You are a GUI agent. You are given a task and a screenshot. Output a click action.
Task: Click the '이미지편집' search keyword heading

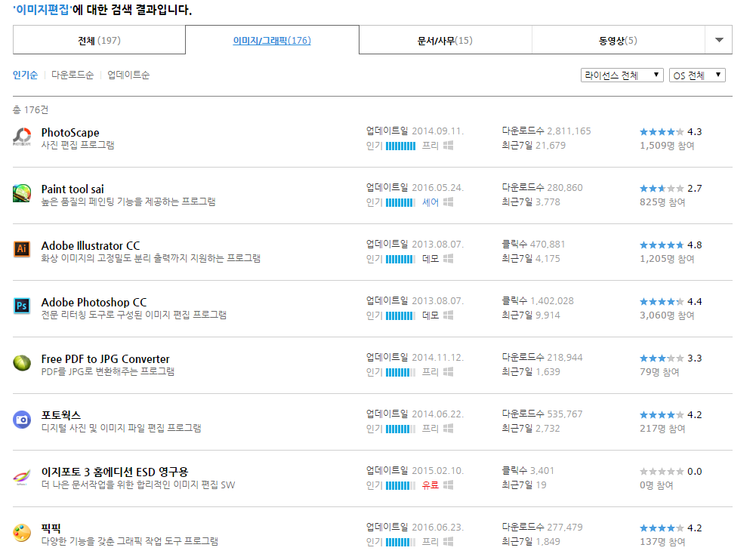[42, 9]
